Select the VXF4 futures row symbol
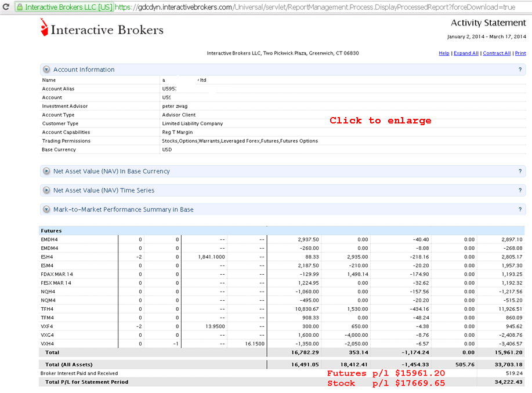The height and width of the screenshot is (393, 532). 47,326
